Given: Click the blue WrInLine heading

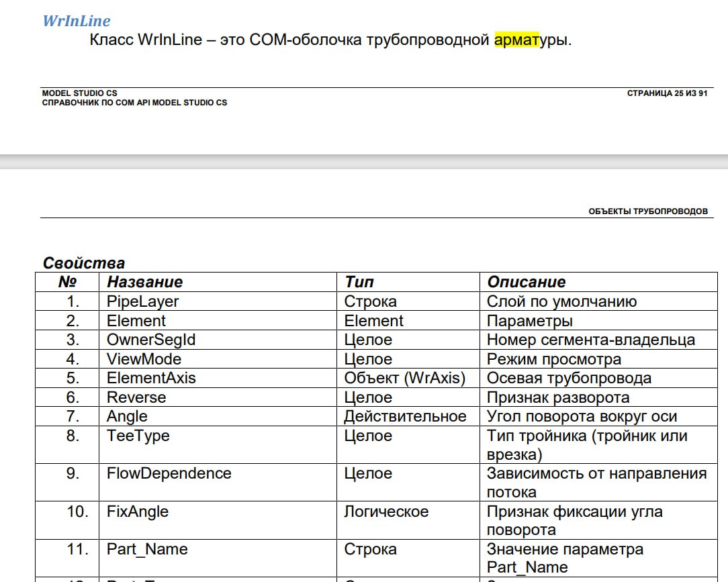Looking at the screenshot, I should point(77,21).
